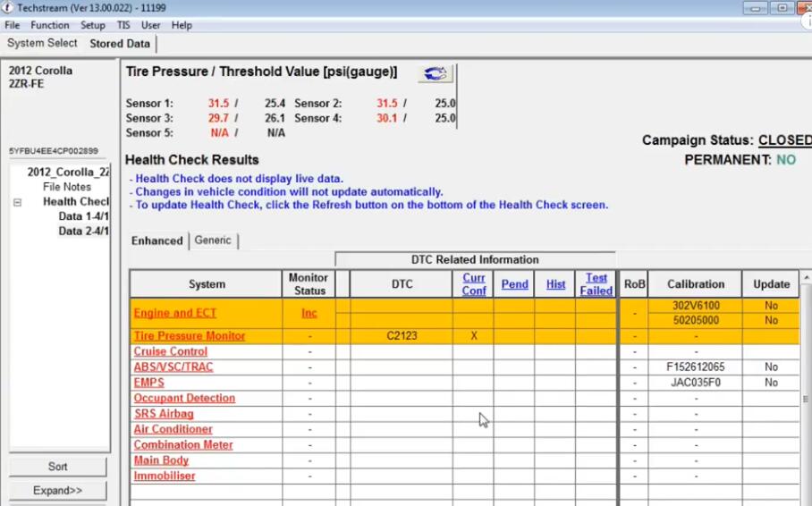Click the System column header

(x=206, y=283)
